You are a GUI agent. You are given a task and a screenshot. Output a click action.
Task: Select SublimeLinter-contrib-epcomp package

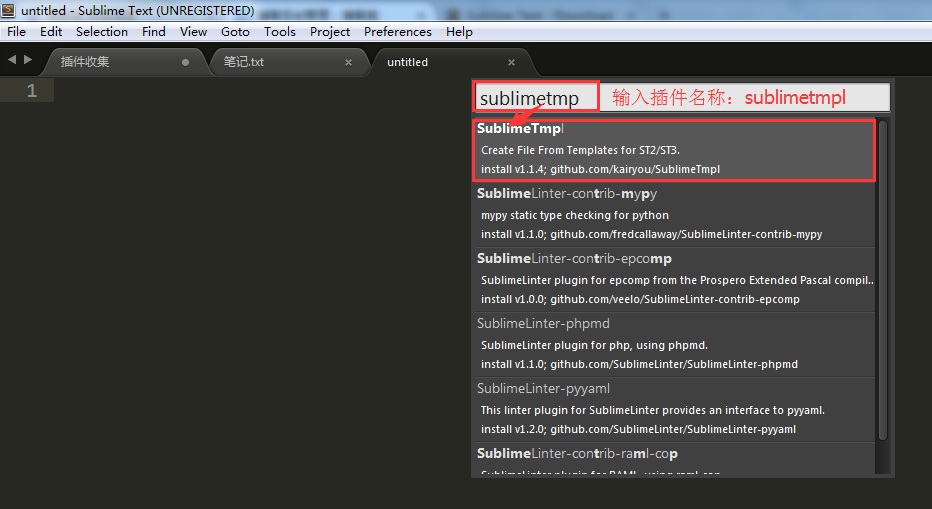coord(675,279)
